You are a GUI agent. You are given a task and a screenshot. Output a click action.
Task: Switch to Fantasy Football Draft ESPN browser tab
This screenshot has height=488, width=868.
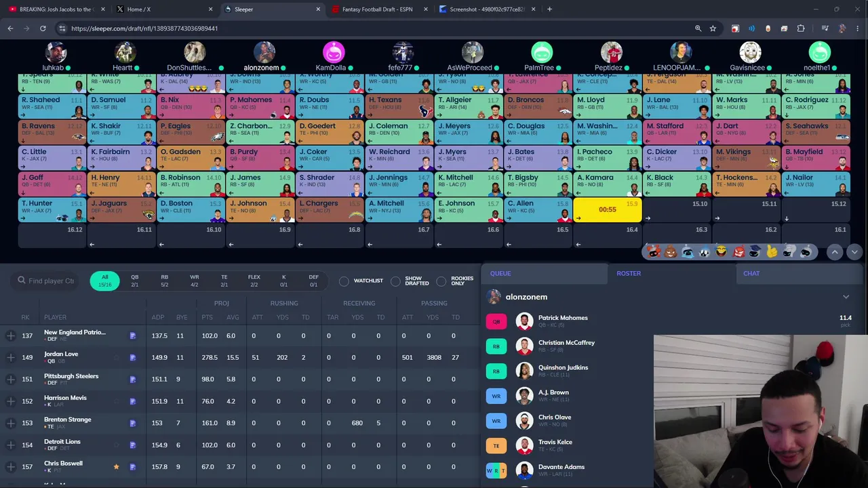click(378, 9)
